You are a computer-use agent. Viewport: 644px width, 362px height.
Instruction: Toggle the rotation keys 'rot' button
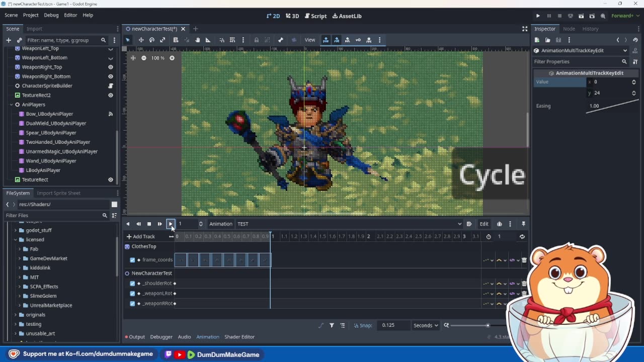coord(337,40)
